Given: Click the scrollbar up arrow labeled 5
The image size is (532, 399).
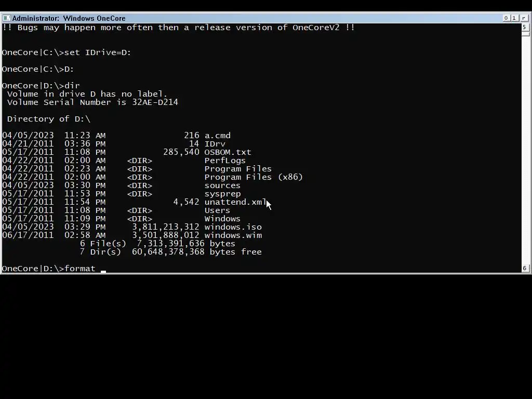Looking at the screenshot, I should (x=525, y=27).
